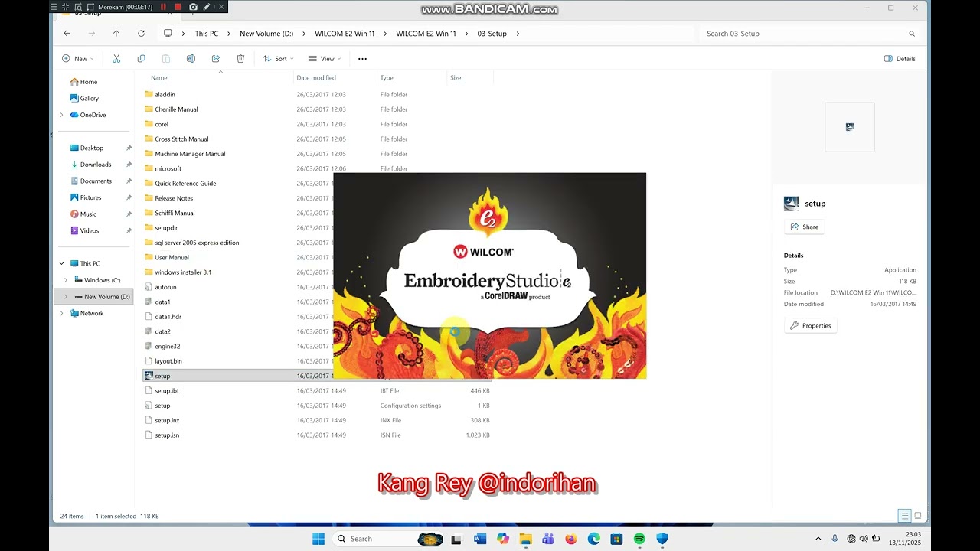Click the taskbar Search box
Image resolution: width=980 pixels, height=551 pixels.
[389, 539]
